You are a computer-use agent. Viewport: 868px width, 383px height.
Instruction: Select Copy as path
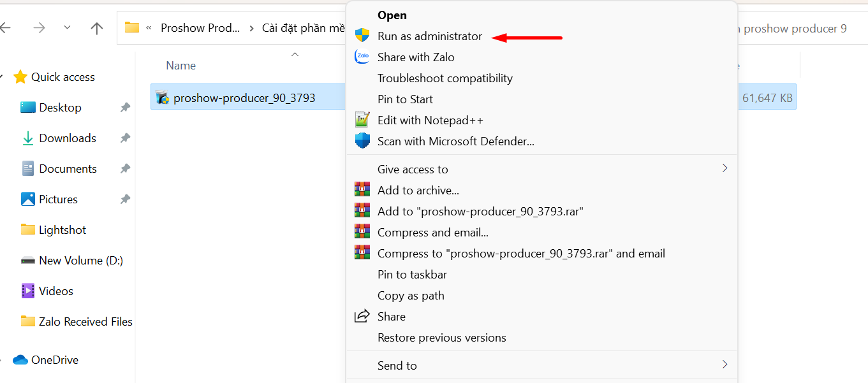pyautogui.click(x=411, y=296)
